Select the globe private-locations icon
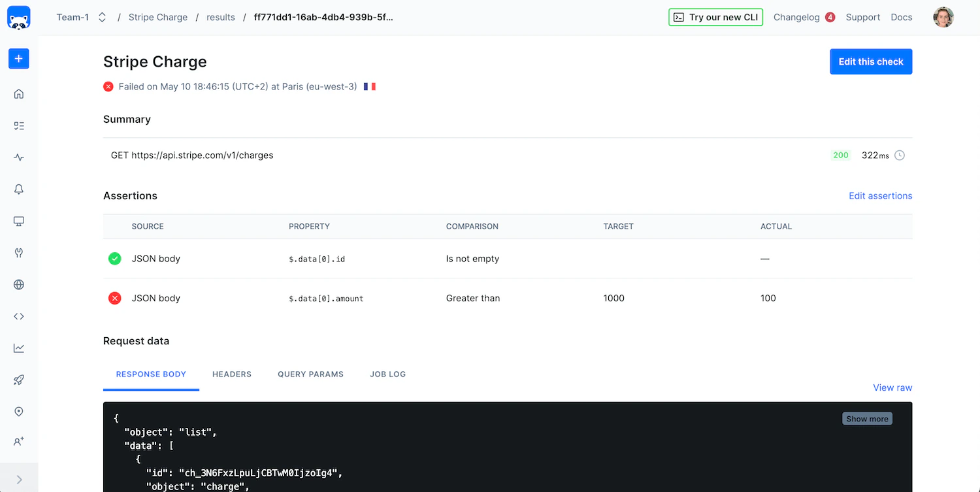 (18, 284)
